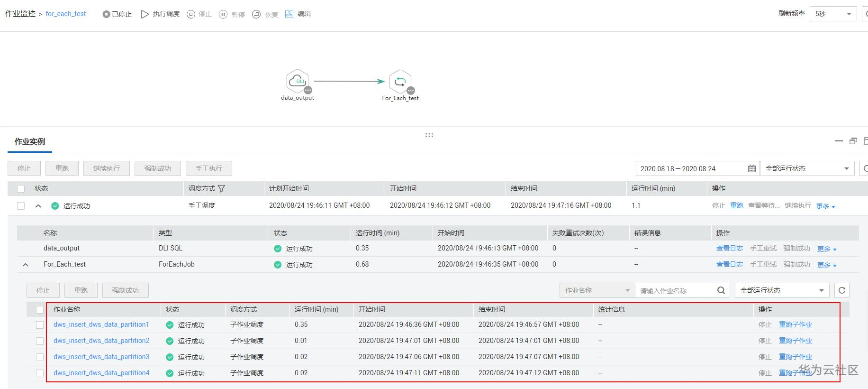
Task: Select the 作业实例 tab
Action: click(x=29, y=141)
